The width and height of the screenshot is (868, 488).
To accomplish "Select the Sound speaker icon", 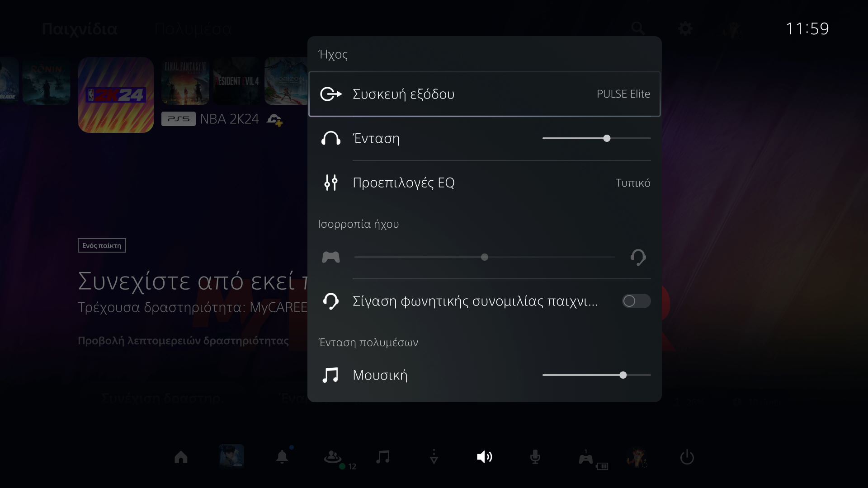I will 484,457.
